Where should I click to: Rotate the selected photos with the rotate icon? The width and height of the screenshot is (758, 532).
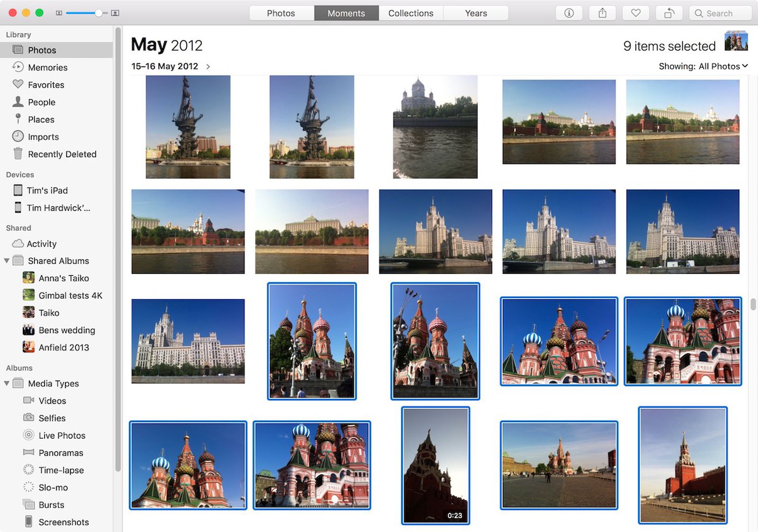(669, 13)
